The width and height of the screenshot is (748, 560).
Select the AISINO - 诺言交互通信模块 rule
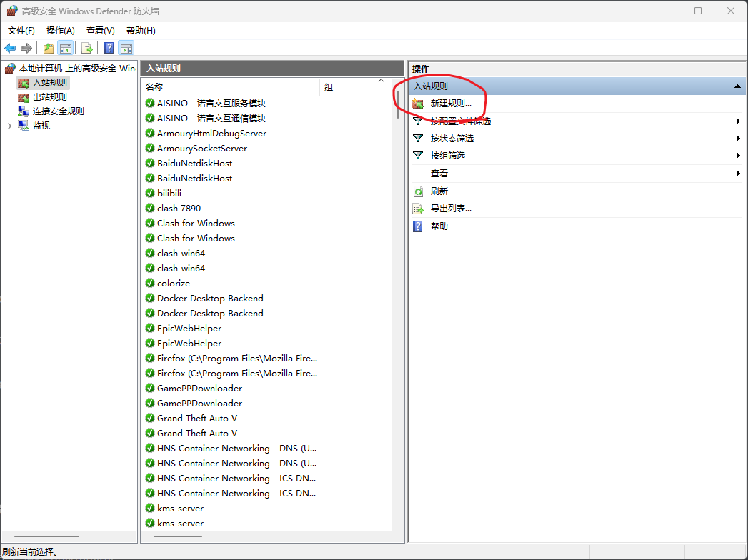pyautogui.click(x=211, y=118)
